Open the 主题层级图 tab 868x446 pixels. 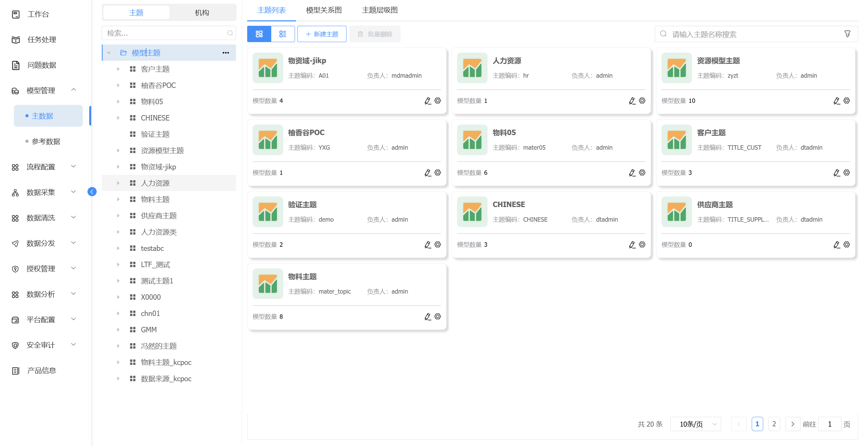[x=379, y=10]
